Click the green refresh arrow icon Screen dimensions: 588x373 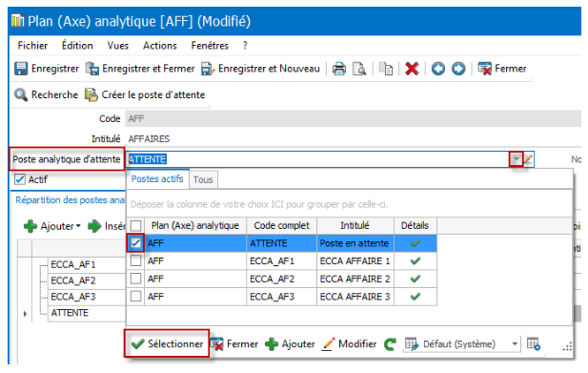[390, 344]
